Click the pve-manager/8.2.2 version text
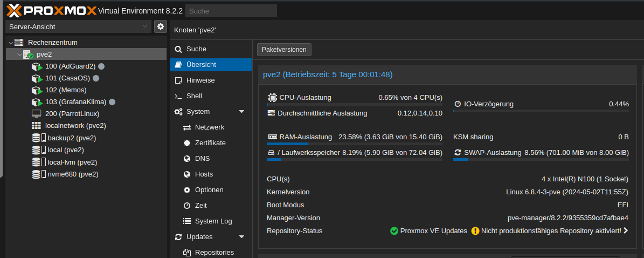Image resolution: width=644 pixels, height=258 pixels. click(x=568, y=218)
